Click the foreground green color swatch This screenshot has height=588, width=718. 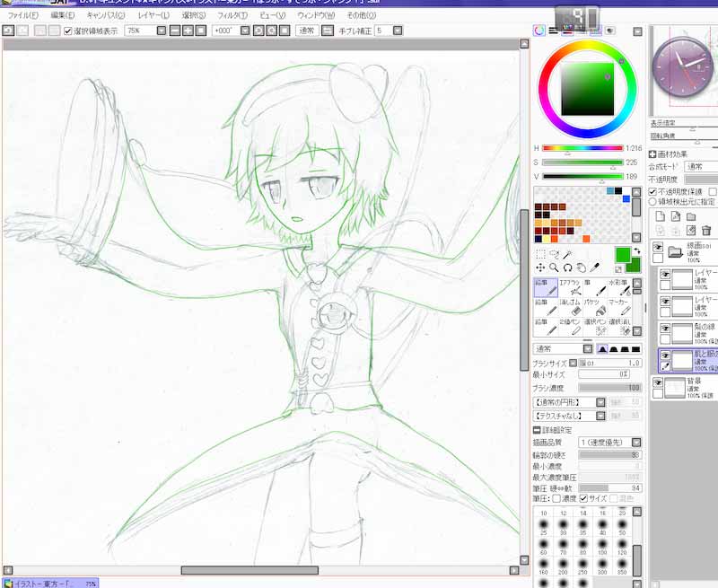tap(623, 255)
